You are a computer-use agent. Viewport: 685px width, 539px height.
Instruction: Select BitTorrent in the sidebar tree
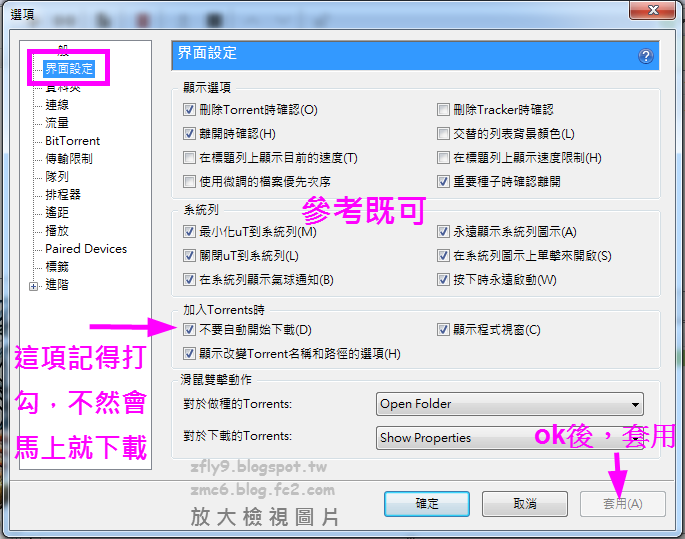[73, 141]
